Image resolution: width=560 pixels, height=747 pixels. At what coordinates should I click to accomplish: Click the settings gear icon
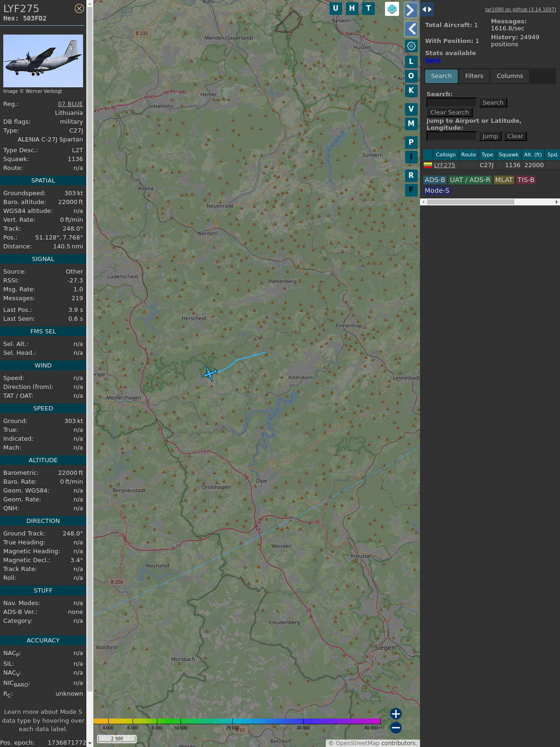(x=411, y=46)
